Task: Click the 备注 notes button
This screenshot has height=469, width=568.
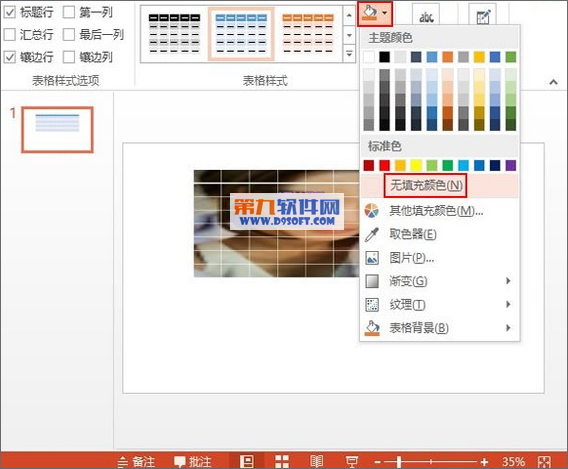Action: pos(137,462)
